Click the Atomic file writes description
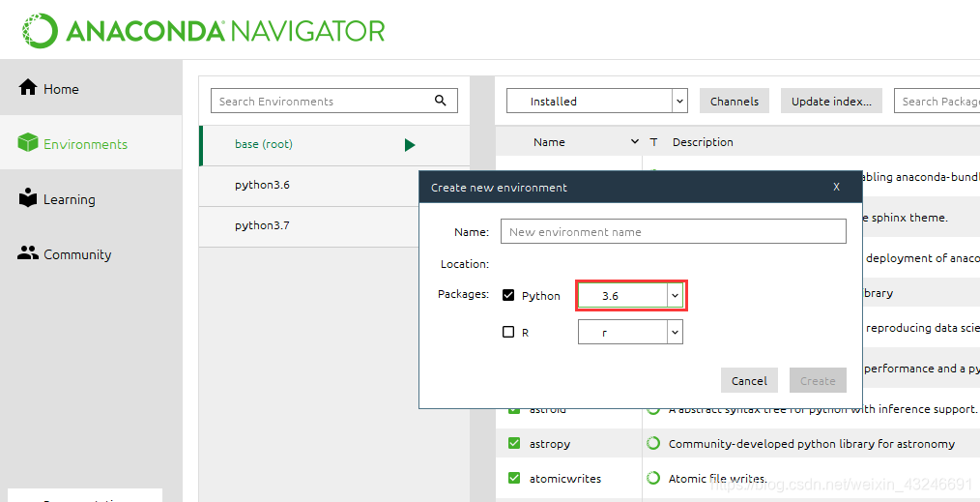Image resolution: width=980 pixels, height=502 pixels. point(717,479)
